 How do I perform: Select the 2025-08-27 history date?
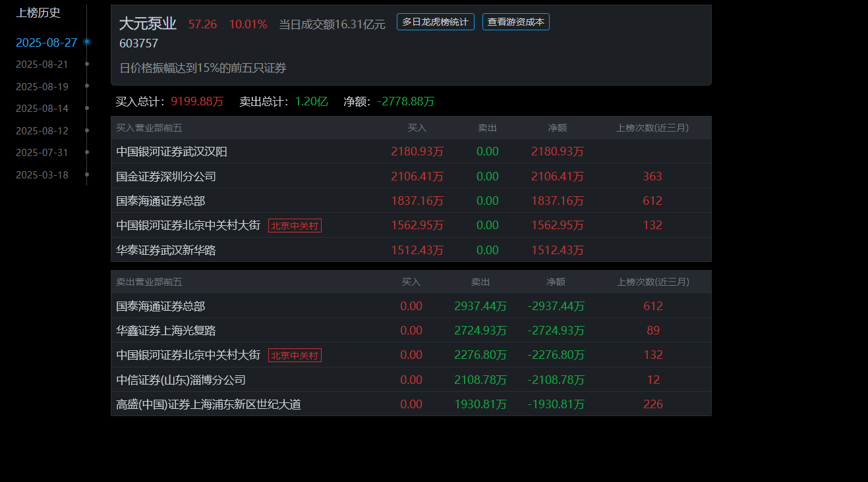coord(46,43)
